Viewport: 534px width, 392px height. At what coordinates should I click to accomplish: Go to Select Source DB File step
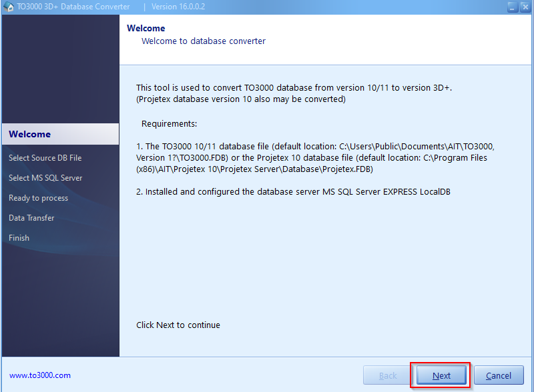(45, 158)
